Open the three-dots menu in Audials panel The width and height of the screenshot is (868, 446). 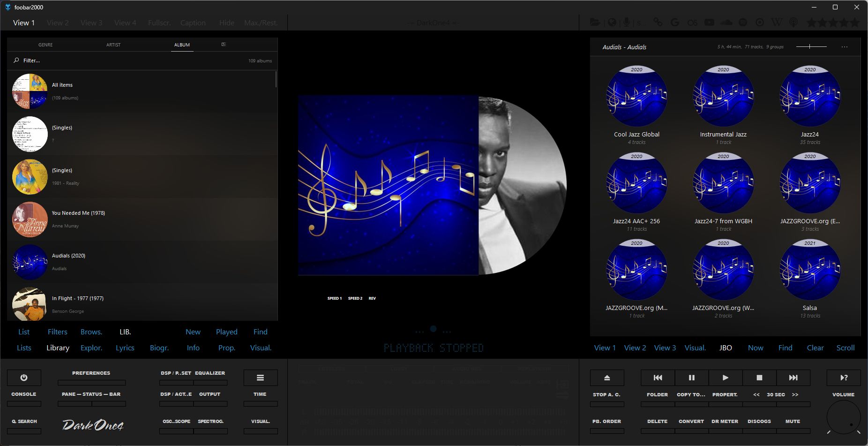(x=845, y=47)
